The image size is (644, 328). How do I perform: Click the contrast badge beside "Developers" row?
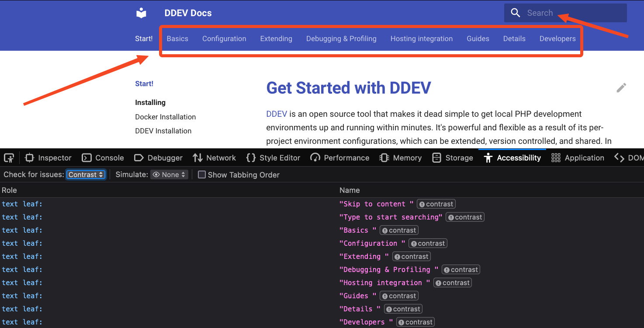[x=415, y=322]
